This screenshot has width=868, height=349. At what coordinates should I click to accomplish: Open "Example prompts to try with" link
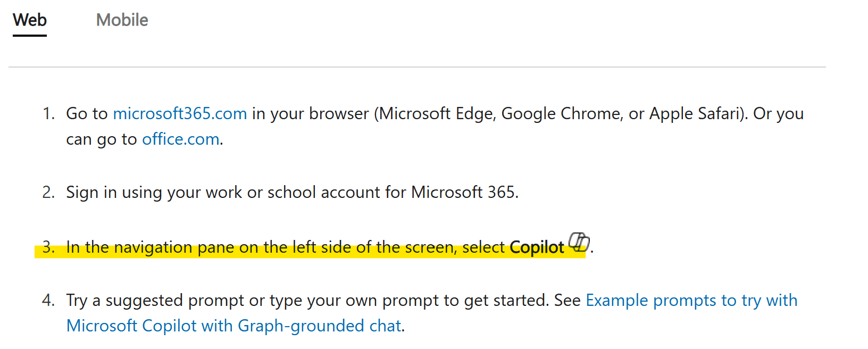pos(691,300)
